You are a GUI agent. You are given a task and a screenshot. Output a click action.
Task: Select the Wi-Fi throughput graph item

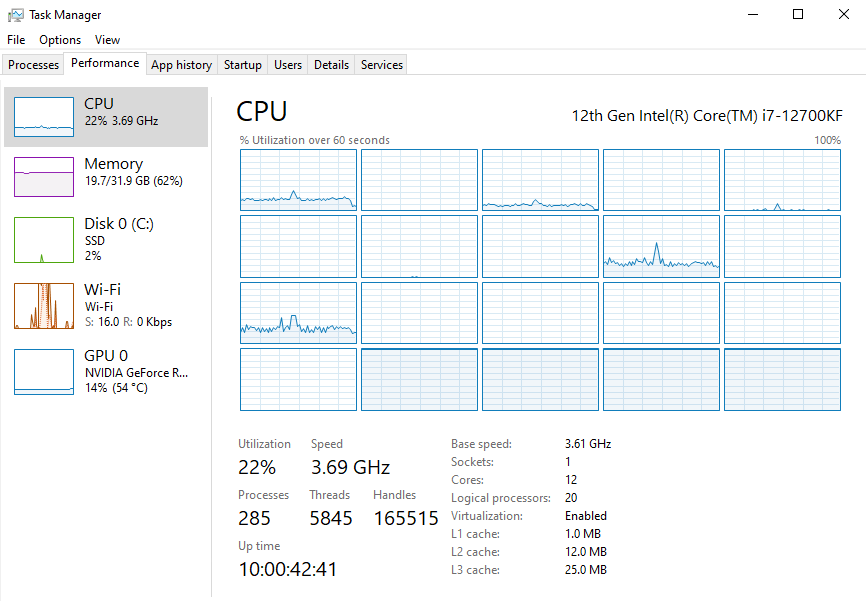pyautogui.click(x=44, y=305)
